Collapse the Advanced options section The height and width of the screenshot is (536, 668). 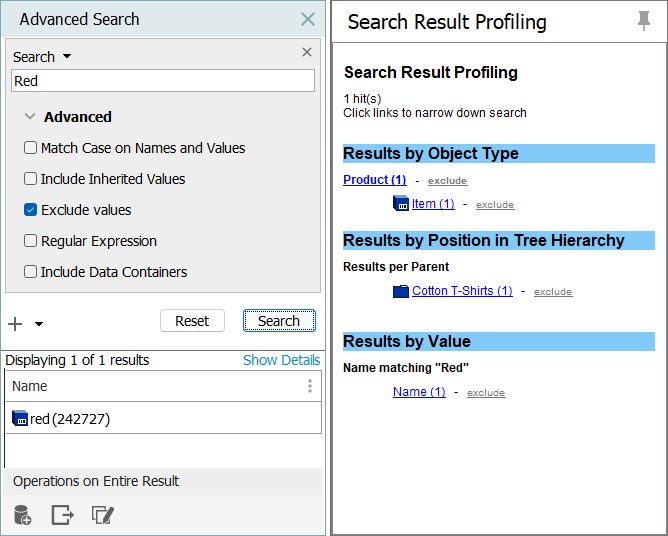coord(30,117)
